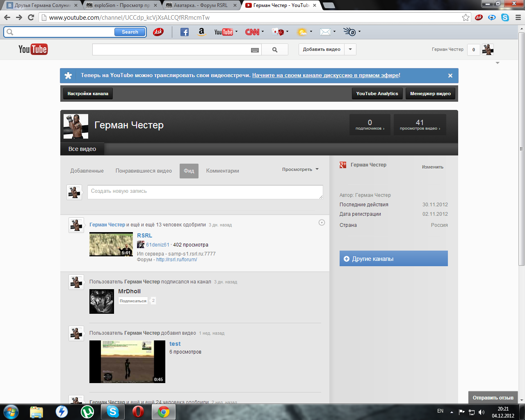Image resolution: width=525 pixels, height=420 pixels.
Task: Click the Google+ icon in the sidebar
Action: pos(343,165)
